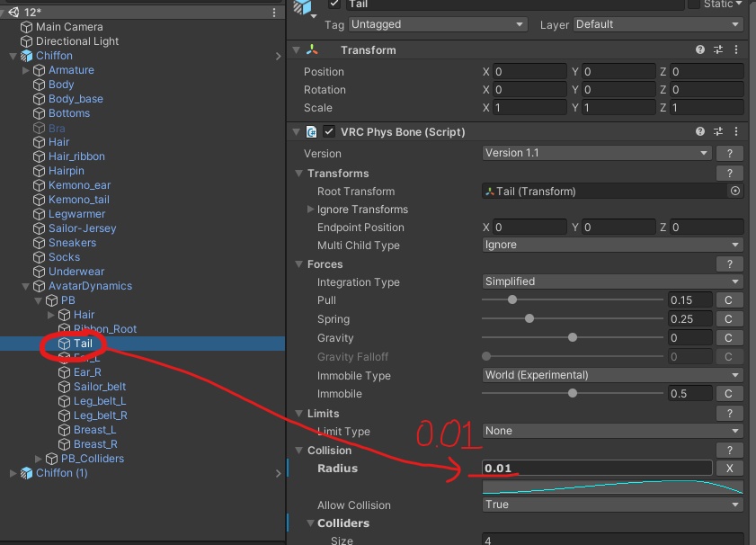This screenshot has width=756, height=545.
Task: Click the PB_Colliders object cube icon
Action: point(51,459)
